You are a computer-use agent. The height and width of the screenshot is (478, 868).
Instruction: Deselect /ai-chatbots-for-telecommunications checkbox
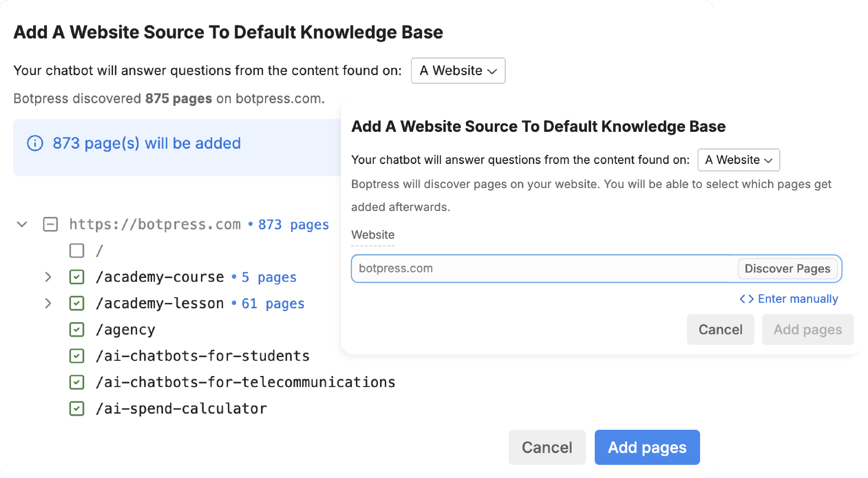(x=77, y=382)
